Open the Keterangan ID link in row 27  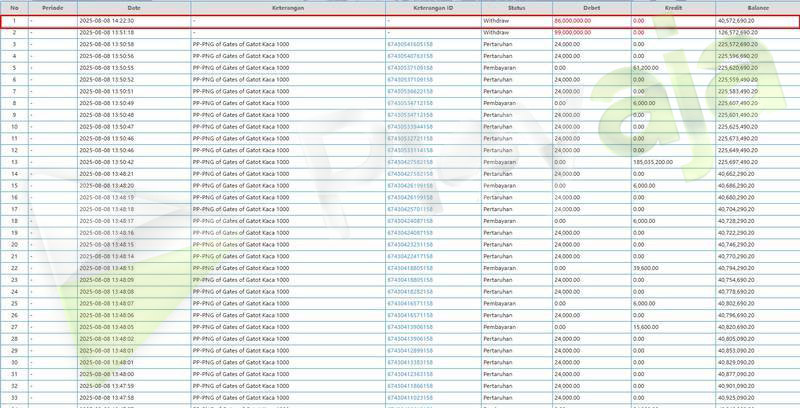coord(410,327)
